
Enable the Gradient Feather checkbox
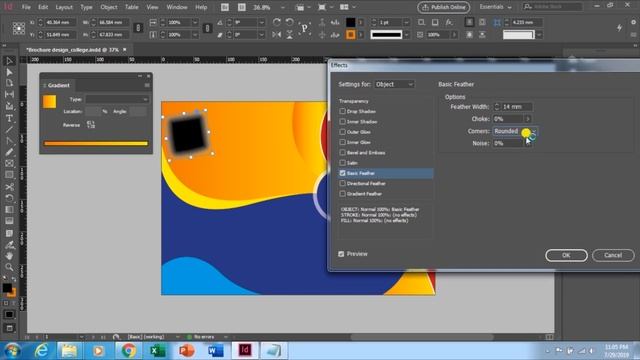[x=342, y=193]
